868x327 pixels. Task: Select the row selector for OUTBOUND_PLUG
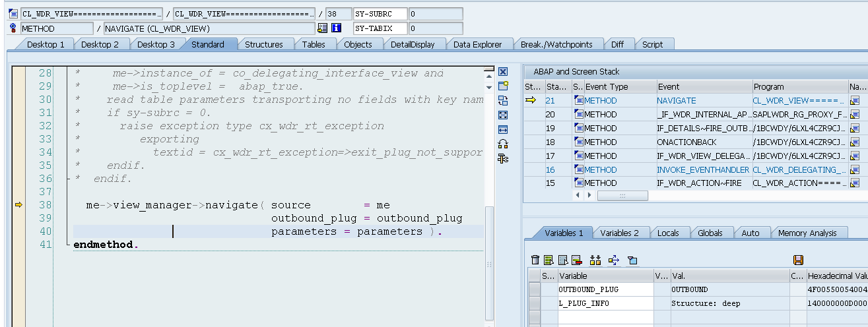click(534, 289)
